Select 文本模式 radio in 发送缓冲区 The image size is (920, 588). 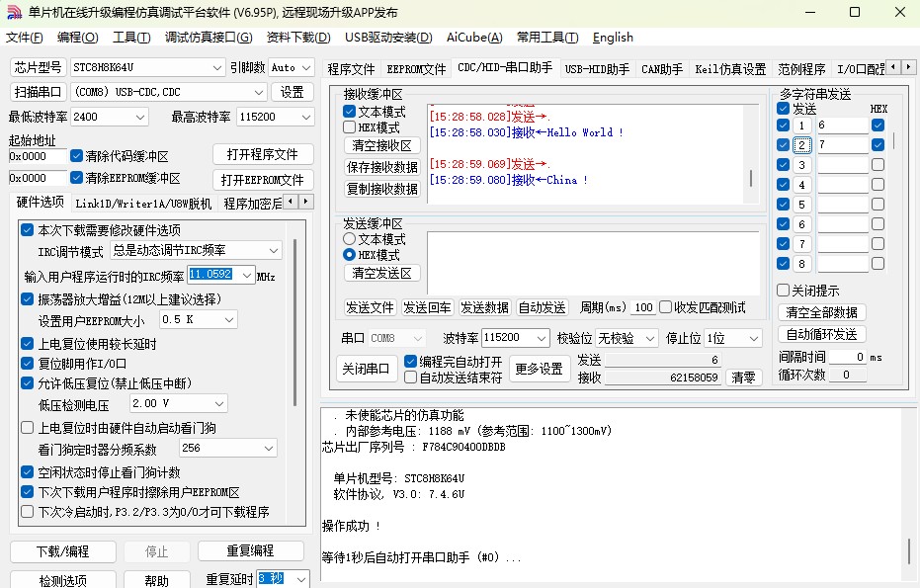point(349,239)
